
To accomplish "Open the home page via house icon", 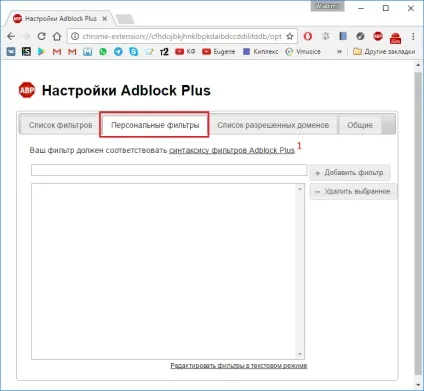I will coord(57,36).
